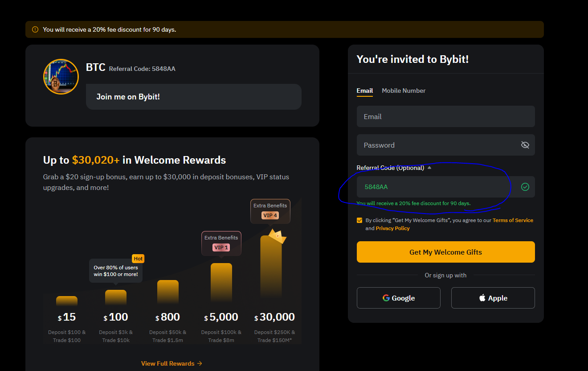The image size is (588, 371).
Task: Click the warning icon in discount banner
Action: point(35,29)
